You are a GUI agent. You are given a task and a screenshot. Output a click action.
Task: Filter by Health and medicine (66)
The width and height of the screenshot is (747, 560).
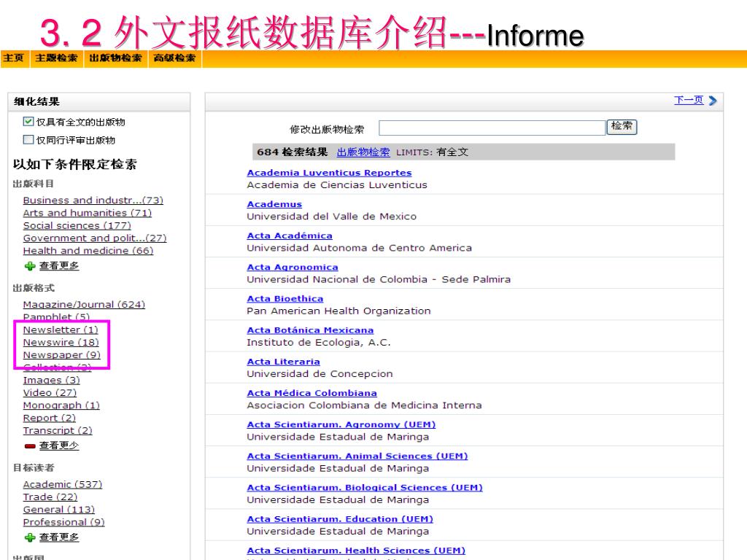coord(88,251)
